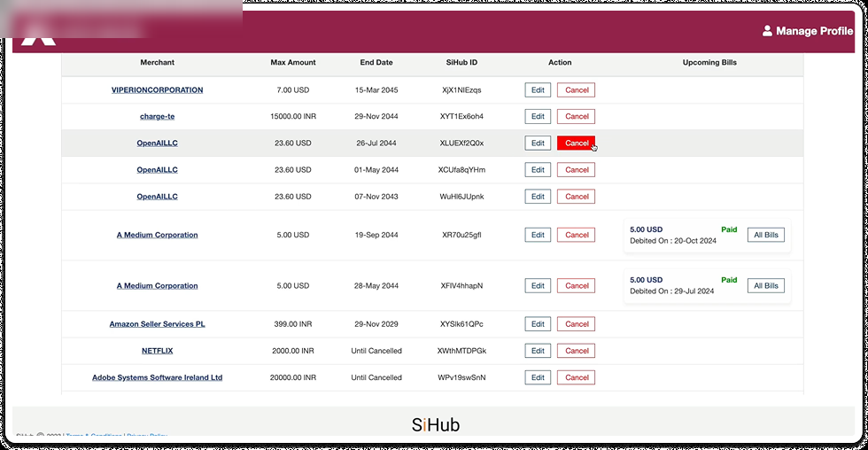868x450 pixels.
Task: Select the profile person icon
Action: coord(767,31)
